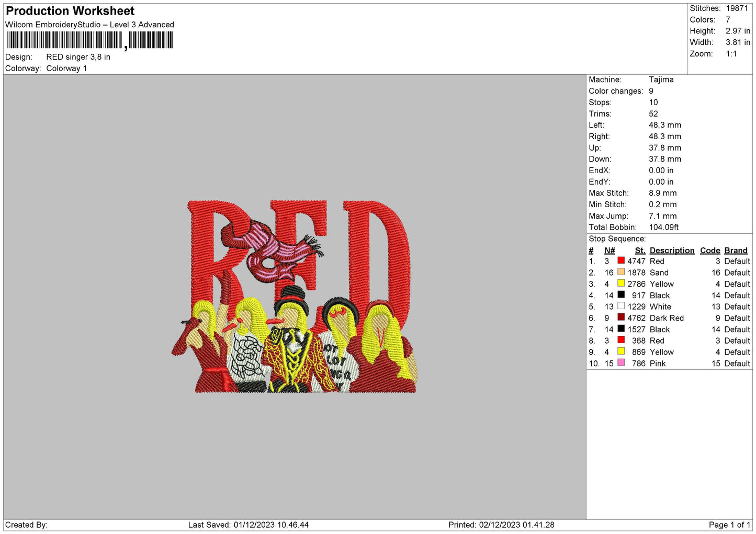Click the Brand column header
This screenshot has width=756, height=534.
click(x=736, y=251)
